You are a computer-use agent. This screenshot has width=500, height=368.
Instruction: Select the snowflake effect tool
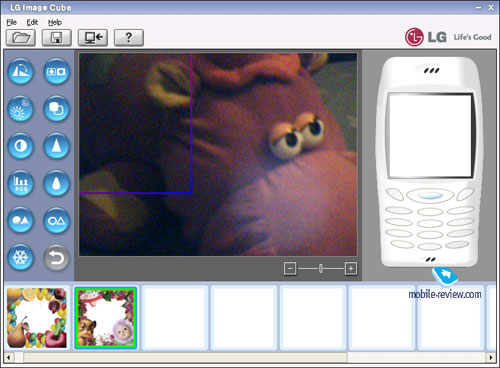(x=21, y=257)
